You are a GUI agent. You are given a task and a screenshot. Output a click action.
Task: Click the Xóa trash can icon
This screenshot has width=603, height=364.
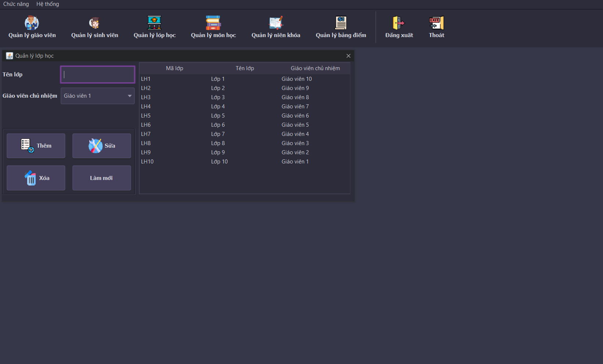30,178
